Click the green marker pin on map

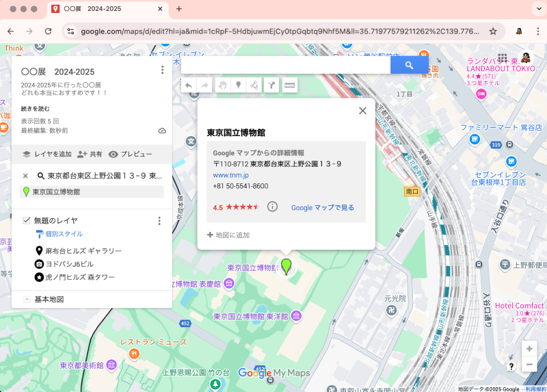click(286, 266)
